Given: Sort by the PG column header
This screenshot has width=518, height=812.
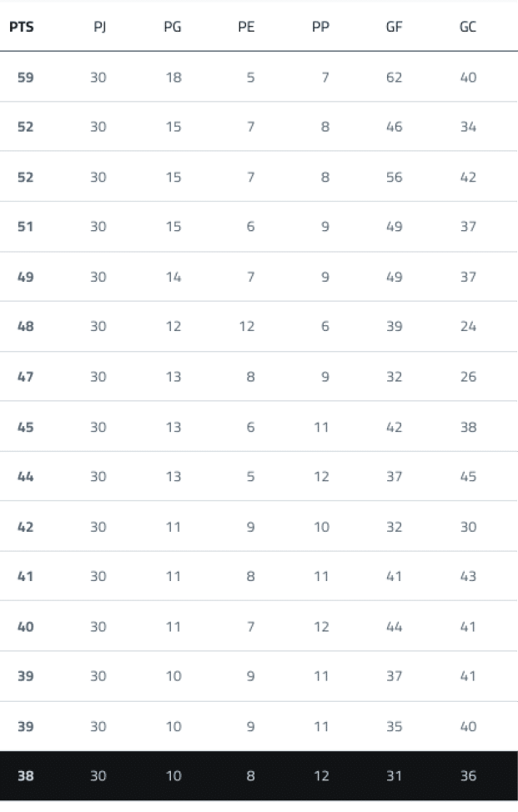Looking at the screenshot, I should pos(173,27).
